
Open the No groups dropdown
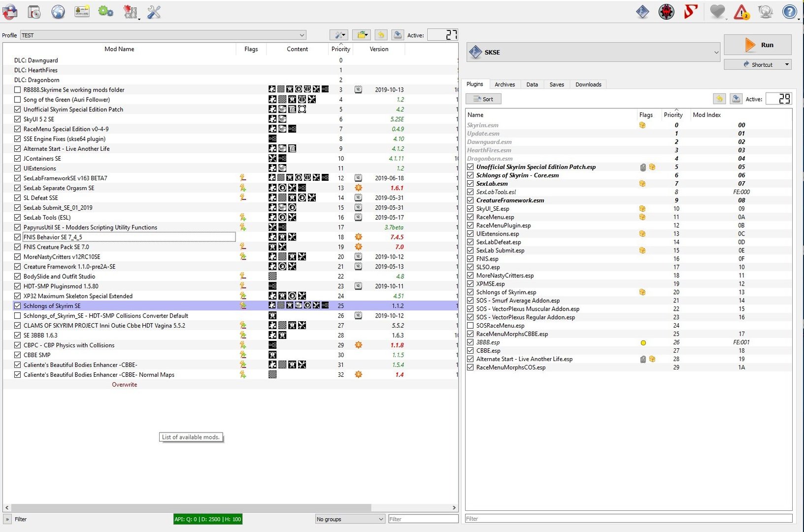pyautogui.click(x=350, y=519)
